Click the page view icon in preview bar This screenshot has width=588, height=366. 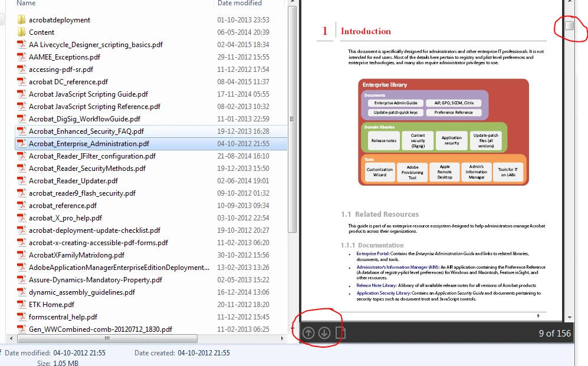[340, 332]
